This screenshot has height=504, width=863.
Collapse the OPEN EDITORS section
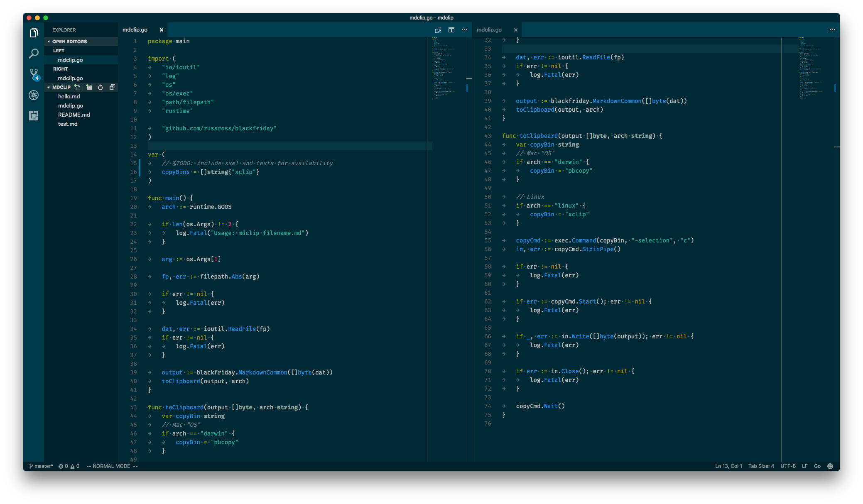coord(69,41)
